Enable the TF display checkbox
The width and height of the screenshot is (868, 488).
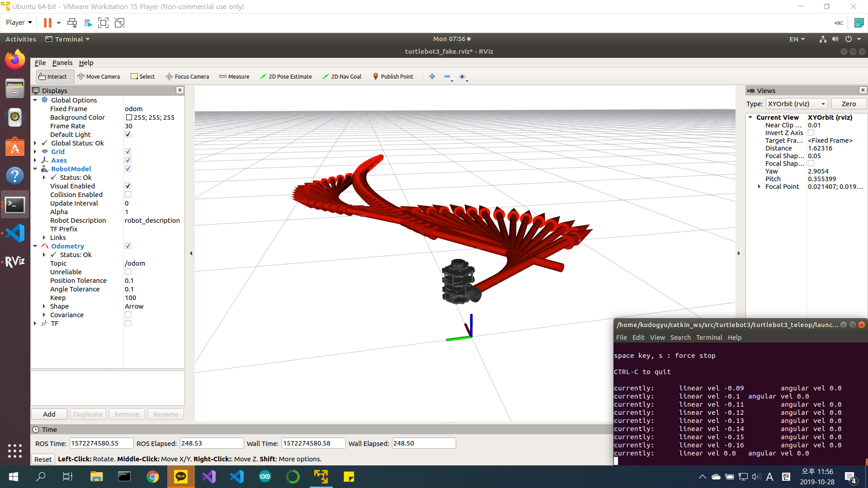128,324
